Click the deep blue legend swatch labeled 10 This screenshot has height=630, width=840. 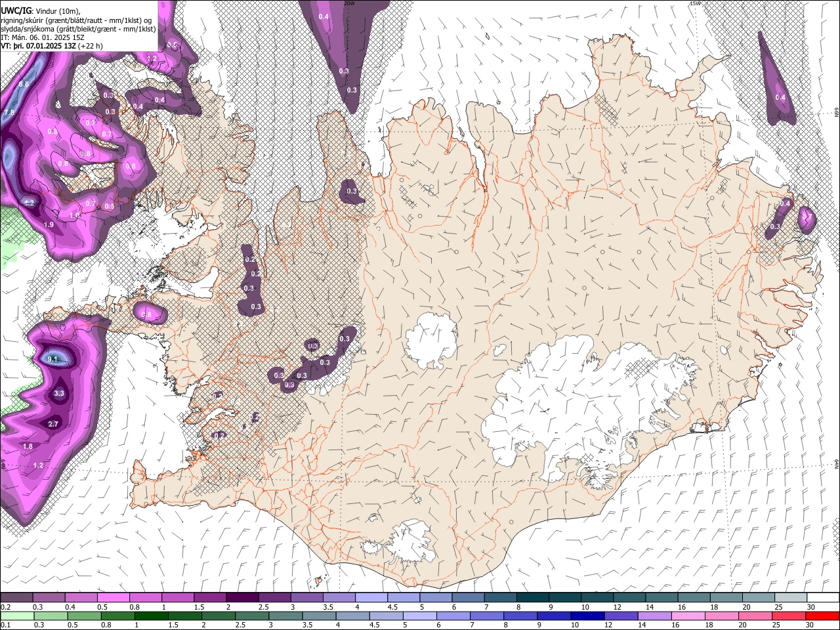click(586, 616)
